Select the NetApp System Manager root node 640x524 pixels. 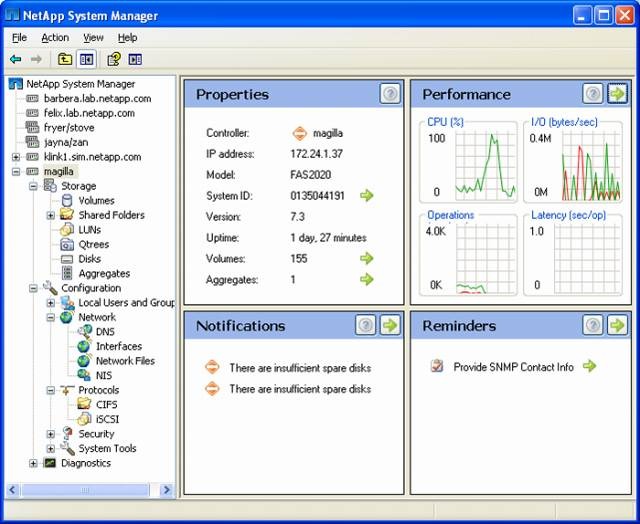tap(80, 84)
